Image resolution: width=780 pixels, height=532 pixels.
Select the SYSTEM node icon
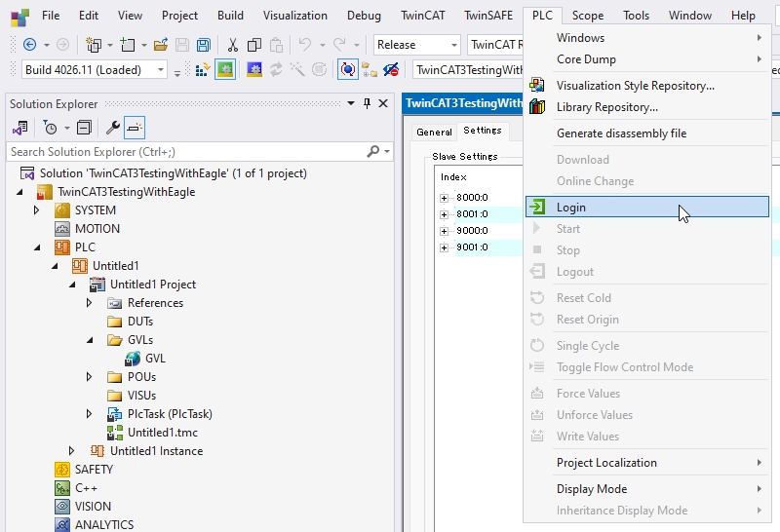click(62, 210)
